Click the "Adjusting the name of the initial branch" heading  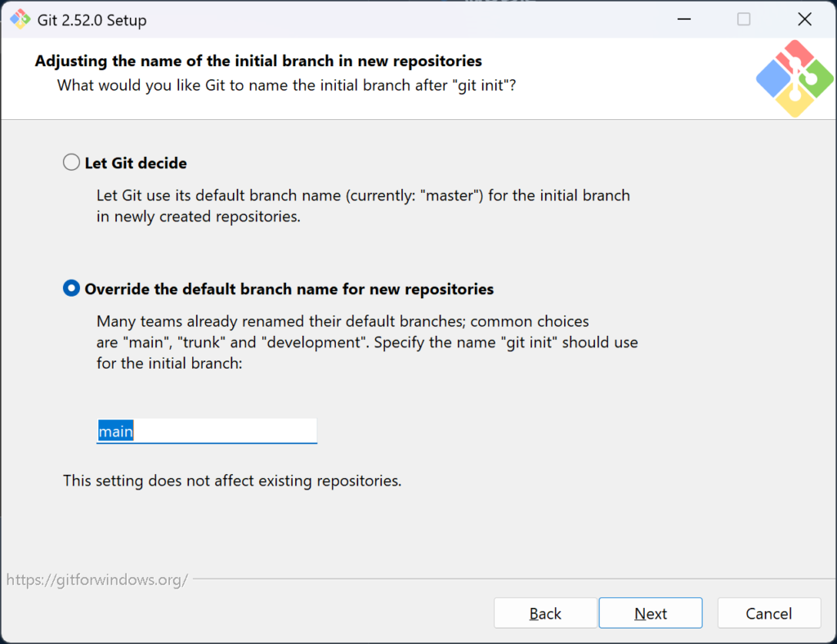pos(258,61)
